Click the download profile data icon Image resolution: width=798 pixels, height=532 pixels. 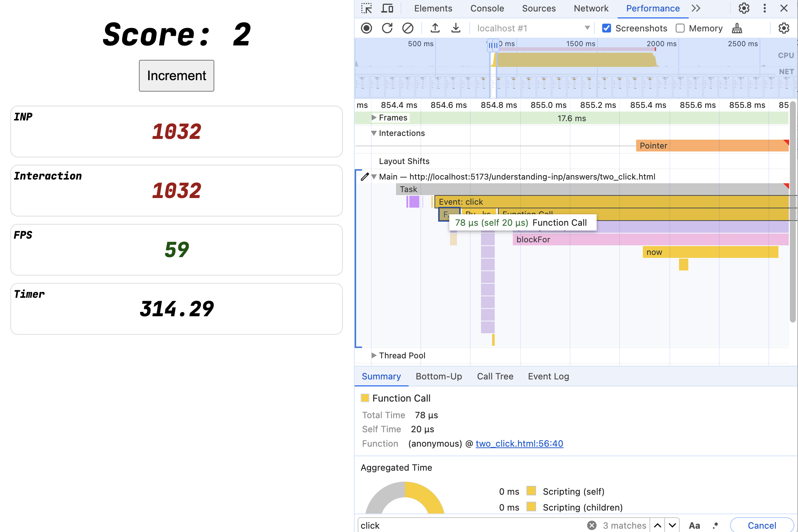pyautogui.click(x=454, y=28)
